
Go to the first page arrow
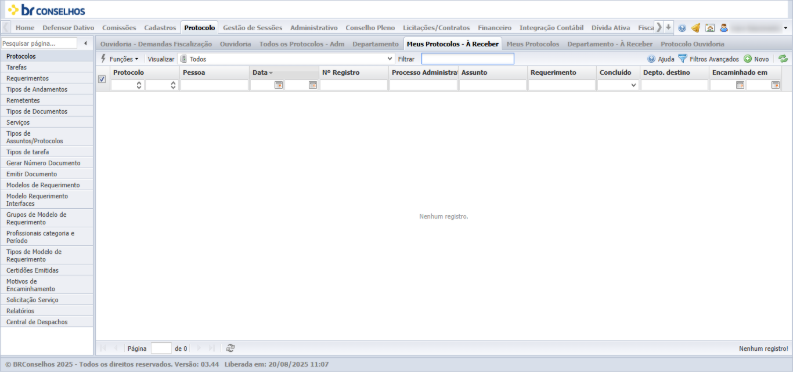coord(103,348)
